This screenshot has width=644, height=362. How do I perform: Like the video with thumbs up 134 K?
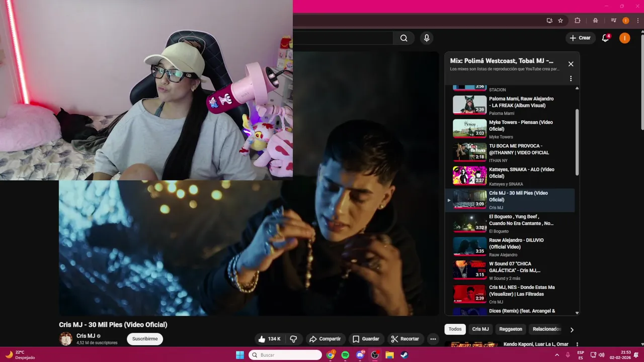tap(269, 339)
